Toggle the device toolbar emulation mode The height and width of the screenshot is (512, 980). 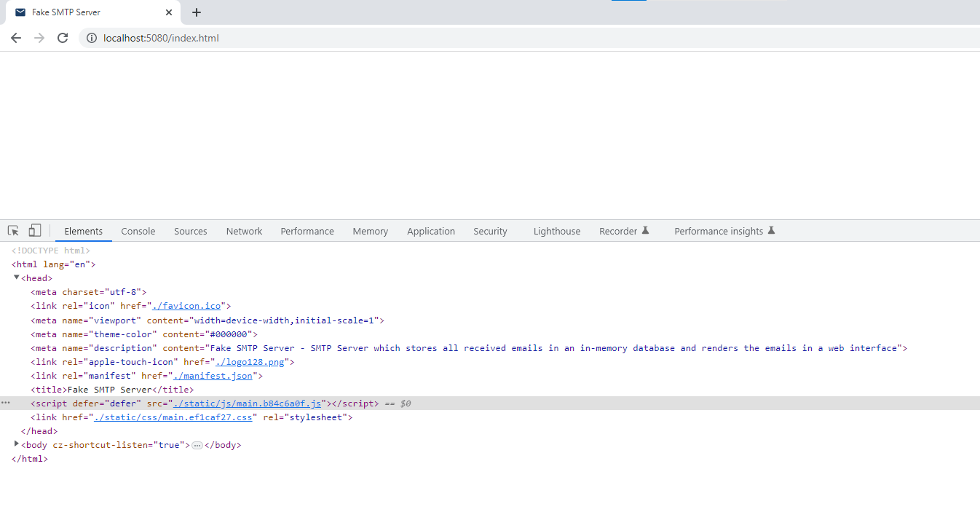34,229
